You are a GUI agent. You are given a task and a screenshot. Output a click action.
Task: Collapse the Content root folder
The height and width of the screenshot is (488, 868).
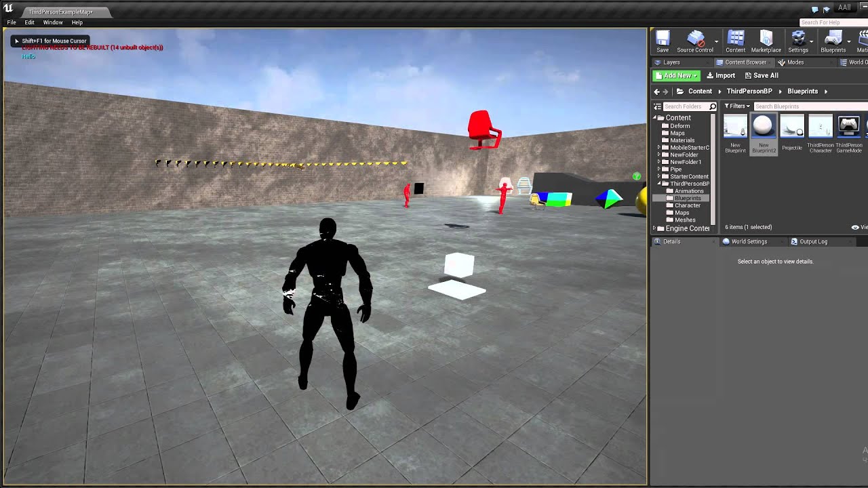coord(655,118)
